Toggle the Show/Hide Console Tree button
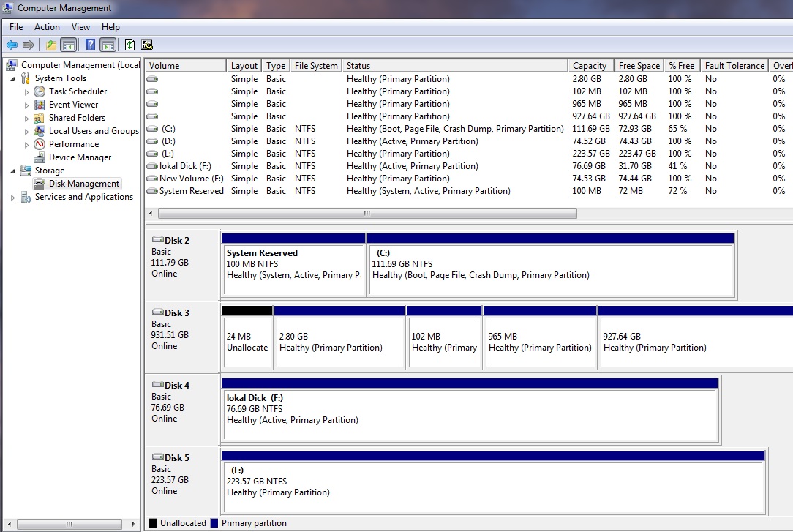This screenshot has width=793, height=532. [68, 45]
